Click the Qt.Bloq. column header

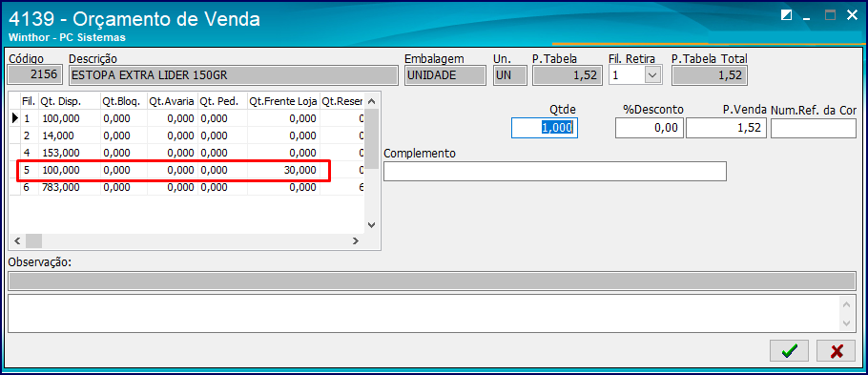[123, 101]
